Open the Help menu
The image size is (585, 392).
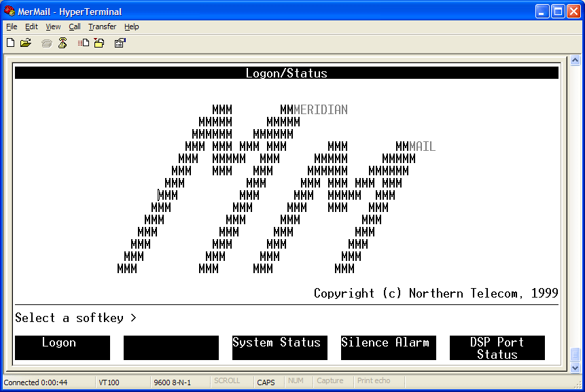pos(131,26)
